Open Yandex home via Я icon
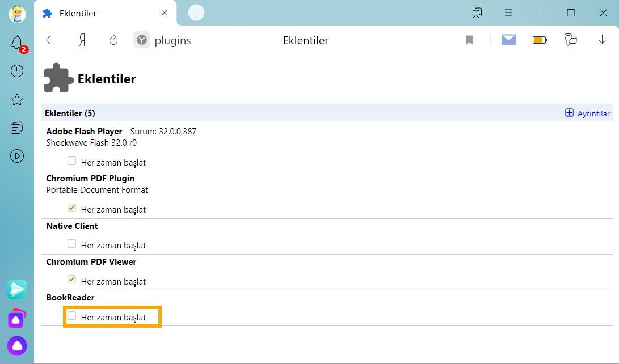The width and height of the screenshot is (619, 364). point(82,40)
